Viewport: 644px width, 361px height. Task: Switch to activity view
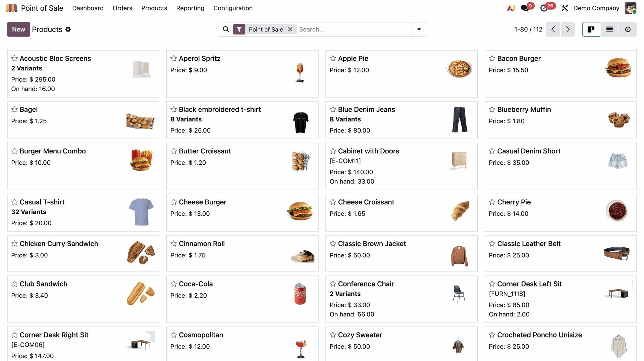point(628,30)
